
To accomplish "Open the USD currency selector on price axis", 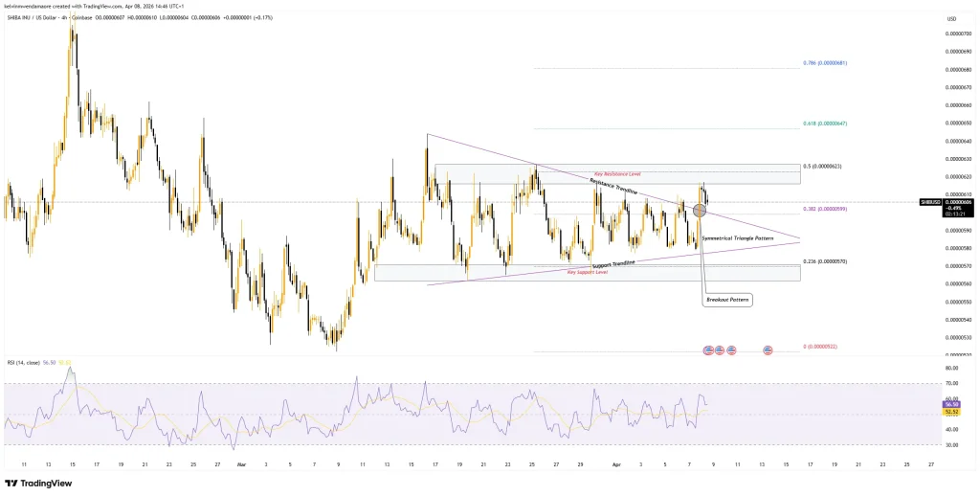I will click(x=952, y=19).
